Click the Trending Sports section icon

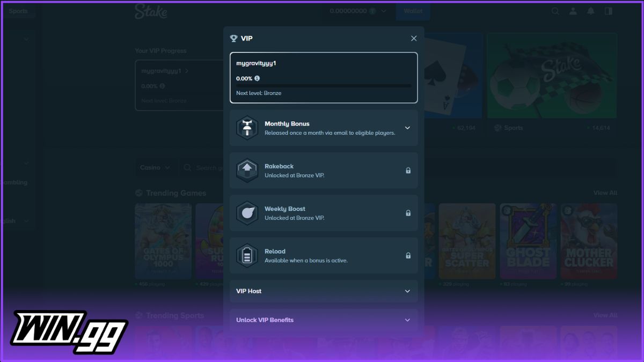139,315
